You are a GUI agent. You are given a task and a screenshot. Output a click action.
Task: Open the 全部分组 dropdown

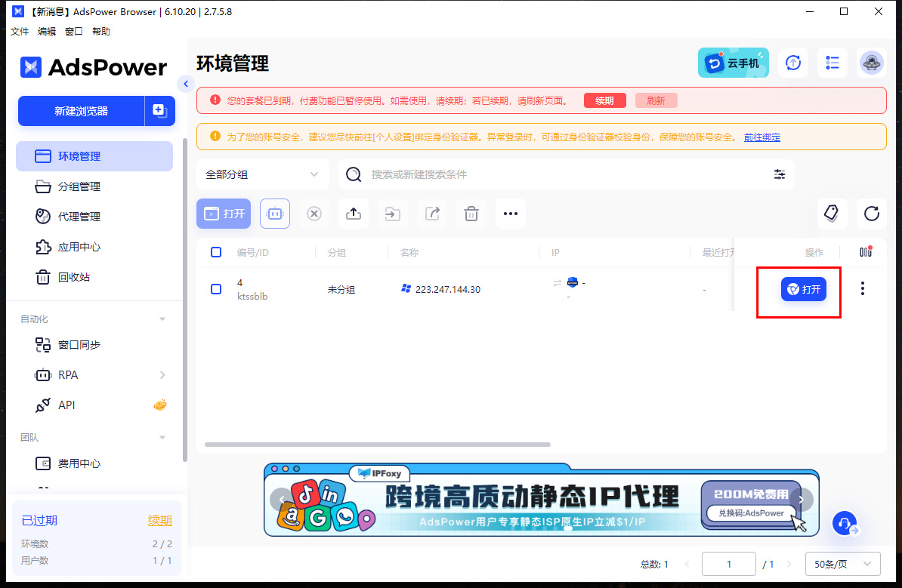click(x=262, y=174)
